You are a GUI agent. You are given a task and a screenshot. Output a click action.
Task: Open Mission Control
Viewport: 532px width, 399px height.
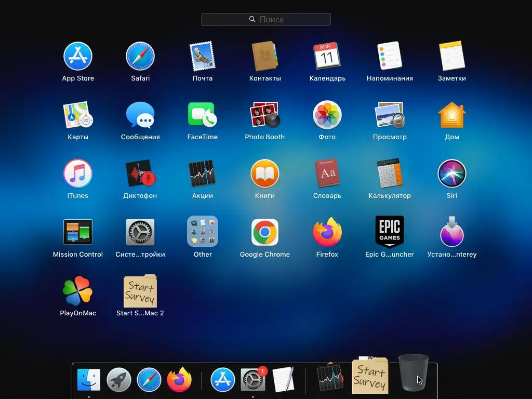[78, 232]
